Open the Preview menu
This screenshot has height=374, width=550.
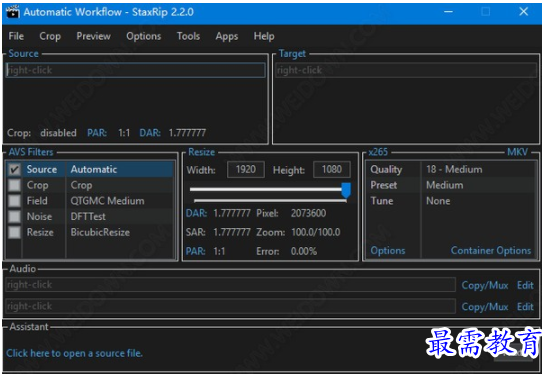click(x=93, y=36)
